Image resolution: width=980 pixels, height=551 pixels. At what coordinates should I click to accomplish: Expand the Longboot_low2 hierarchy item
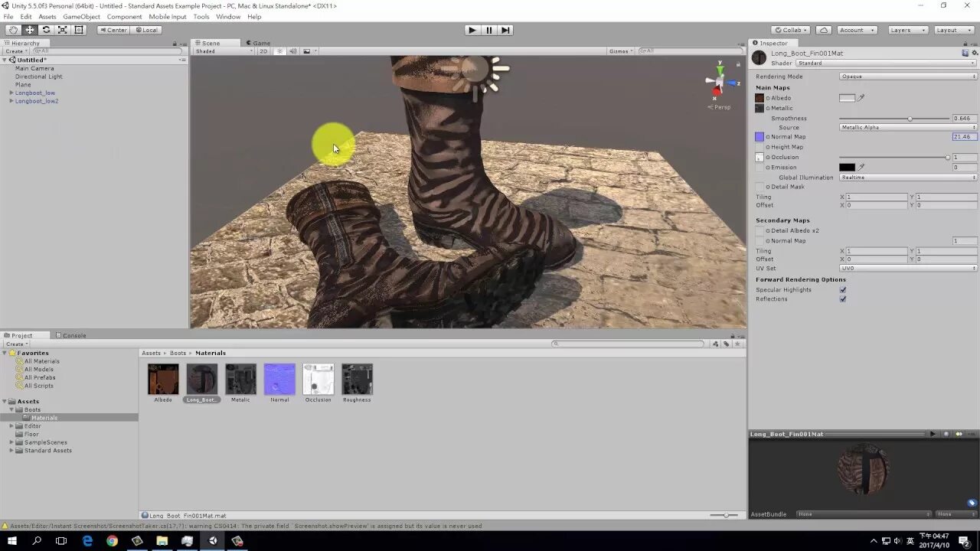tap(11, 101)
